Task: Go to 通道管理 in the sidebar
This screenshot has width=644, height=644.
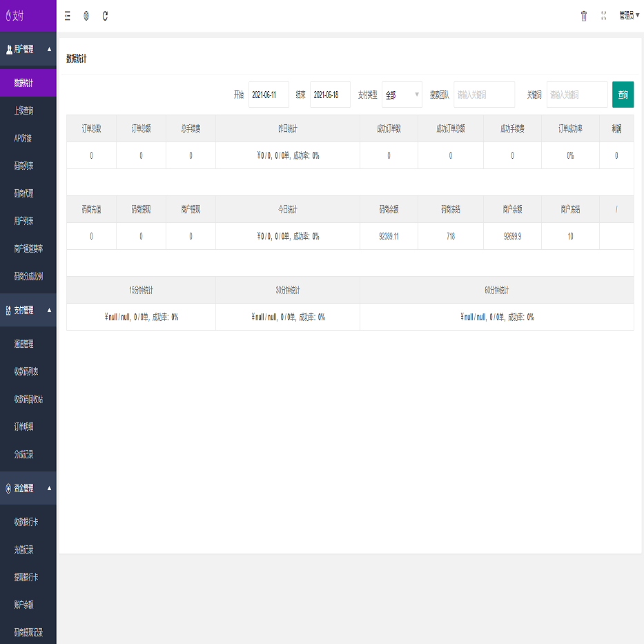Action: tap(24, 344)
